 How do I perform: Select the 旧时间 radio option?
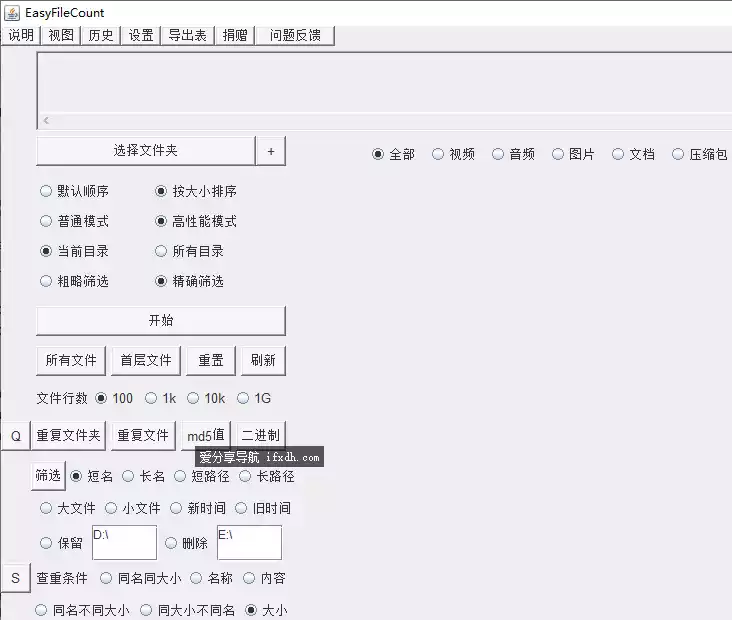click(263, 508)
